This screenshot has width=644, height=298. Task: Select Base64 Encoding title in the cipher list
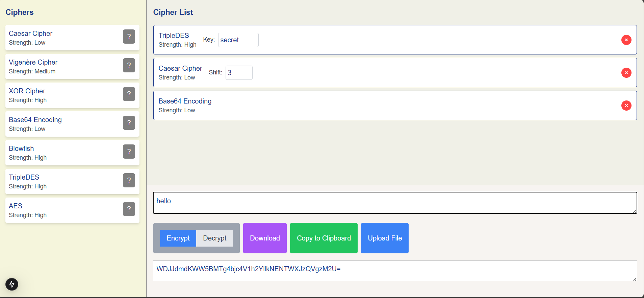pos(185,101)
